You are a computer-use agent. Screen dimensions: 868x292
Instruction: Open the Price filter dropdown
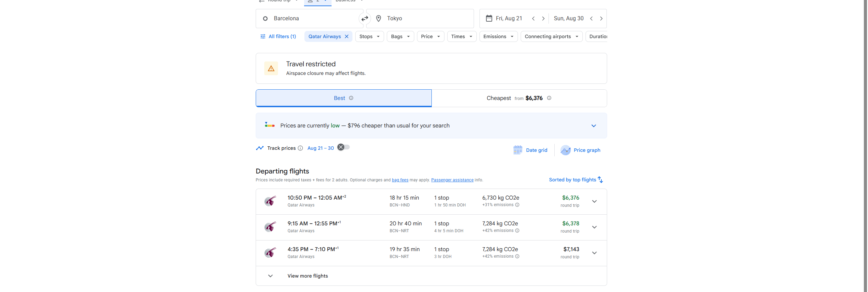431,36
